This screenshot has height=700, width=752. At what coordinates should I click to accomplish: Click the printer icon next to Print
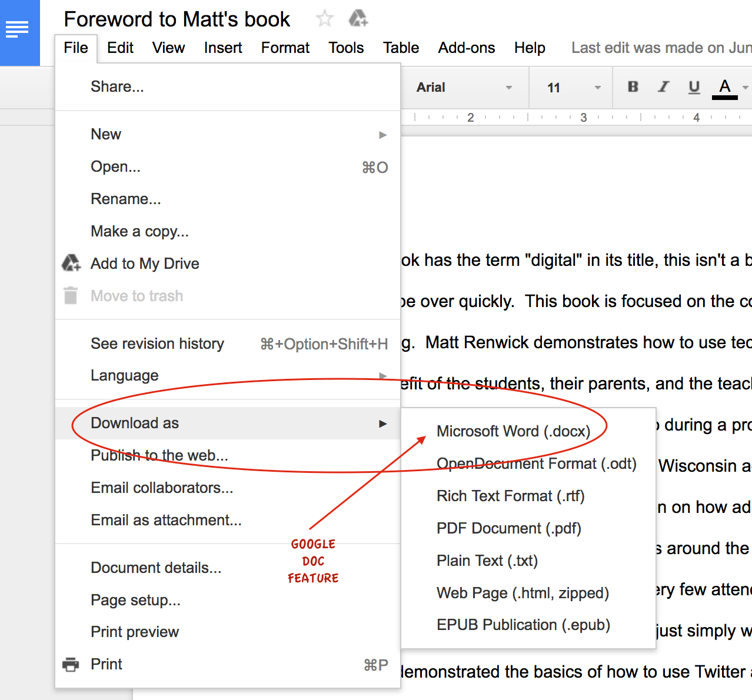(x=71, y=664)
